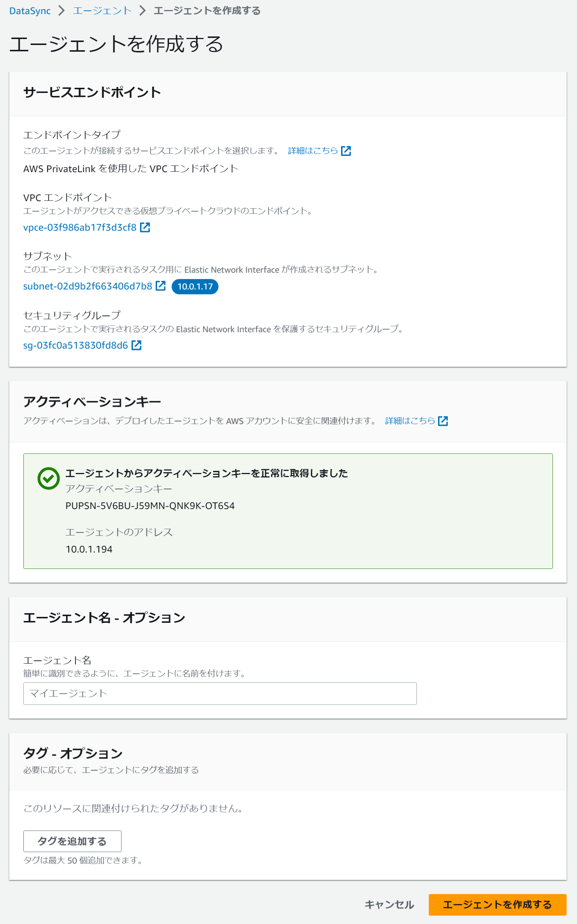Viewport: 577px width, 924px height.
Task: Click the 10.0.1.17 IP address badge
Action: click(x=195, y=287)
